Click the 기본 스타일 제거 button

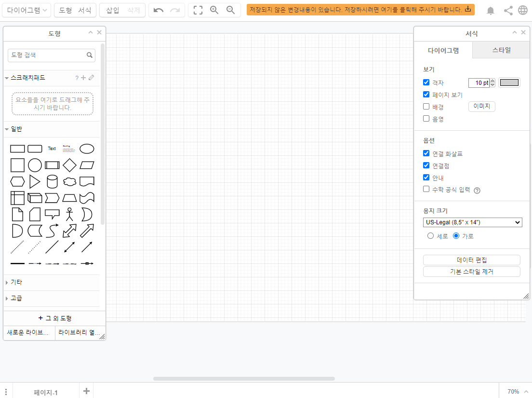point(472,272)
